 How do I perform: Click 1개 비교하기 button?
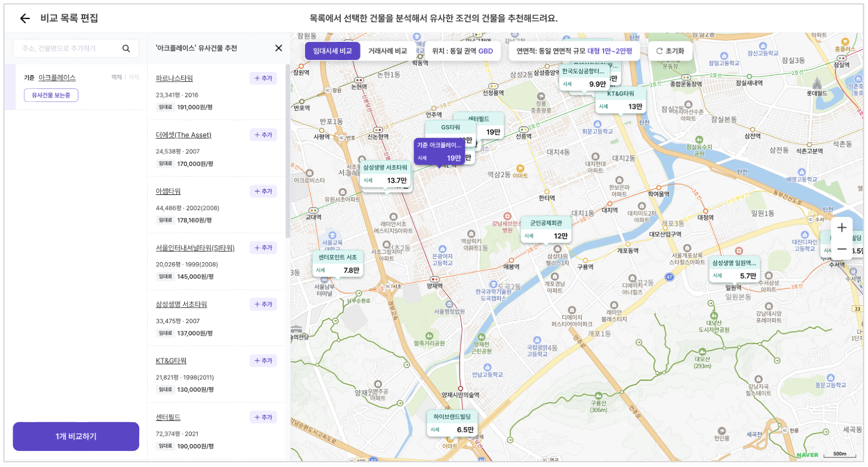click(x=76, y=436)
